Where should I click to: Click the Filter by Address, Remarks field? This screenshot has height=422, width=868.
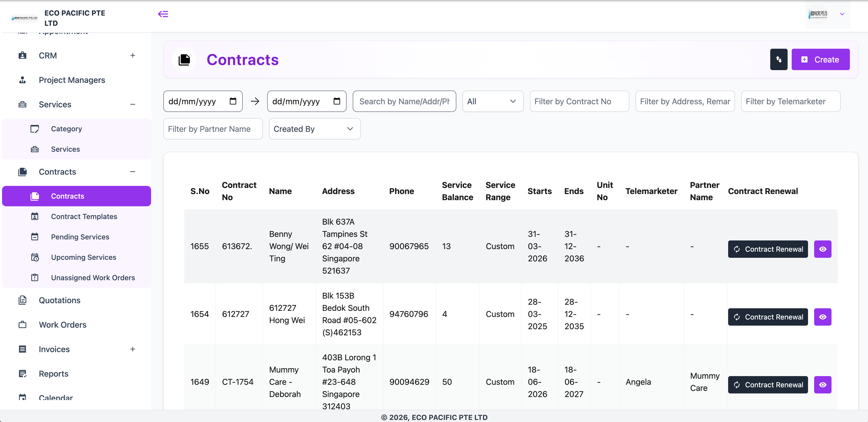(x=685, y=101)
